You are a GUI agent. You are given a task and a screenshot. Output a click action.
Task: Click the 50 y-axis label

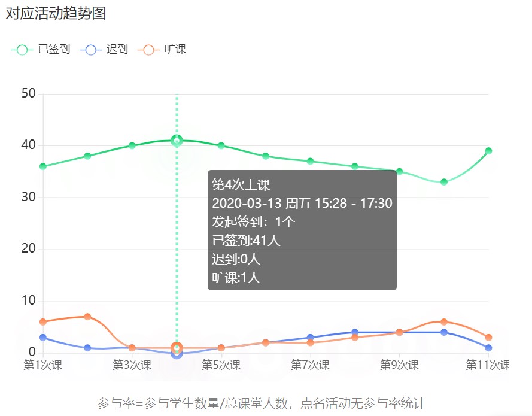[28, 93]
